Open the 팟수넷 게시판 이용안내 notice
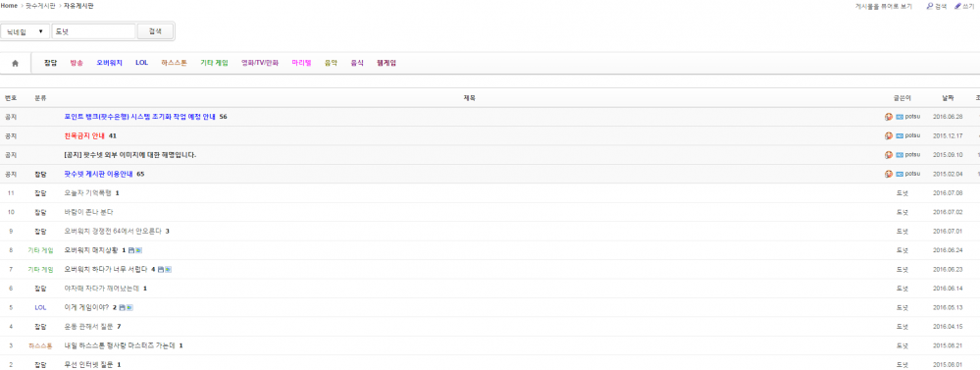 coord(98,174)
